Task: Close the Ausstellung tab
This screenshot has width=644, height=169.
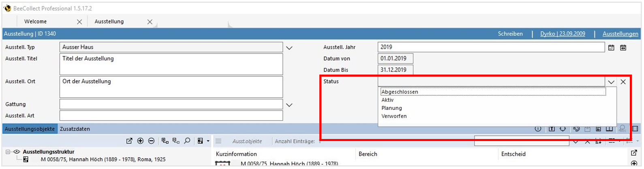Action: tap(150, 22)
